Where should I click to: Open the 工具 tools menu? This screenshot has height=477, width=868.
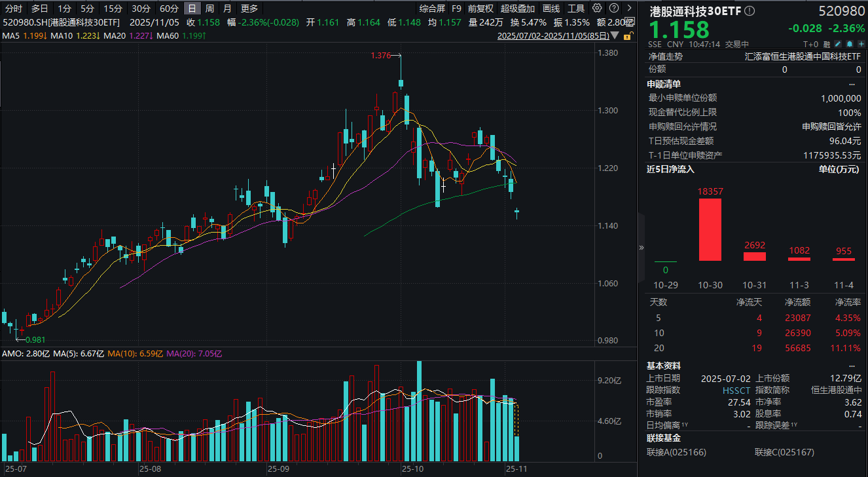pos(576,9)
